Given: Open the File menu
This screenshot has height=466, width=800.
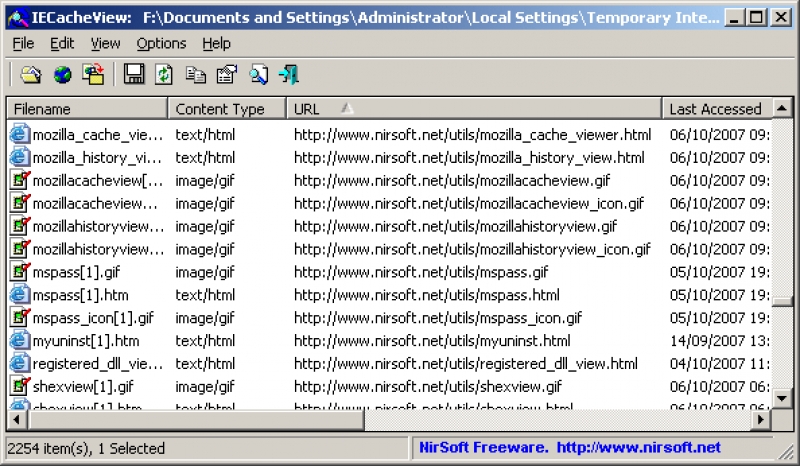Looking at the screenshot, I should pyautogui.click(x=23, y=43).
